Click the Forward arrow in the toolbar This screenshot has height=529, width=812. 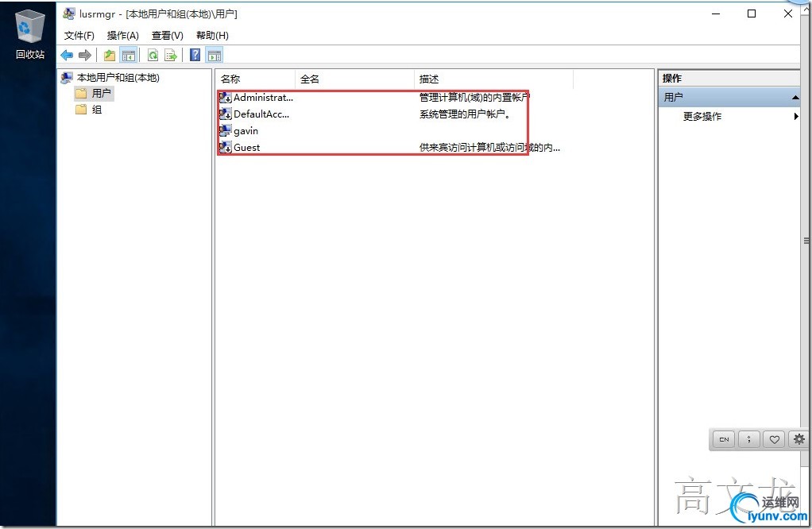(84, 55)
